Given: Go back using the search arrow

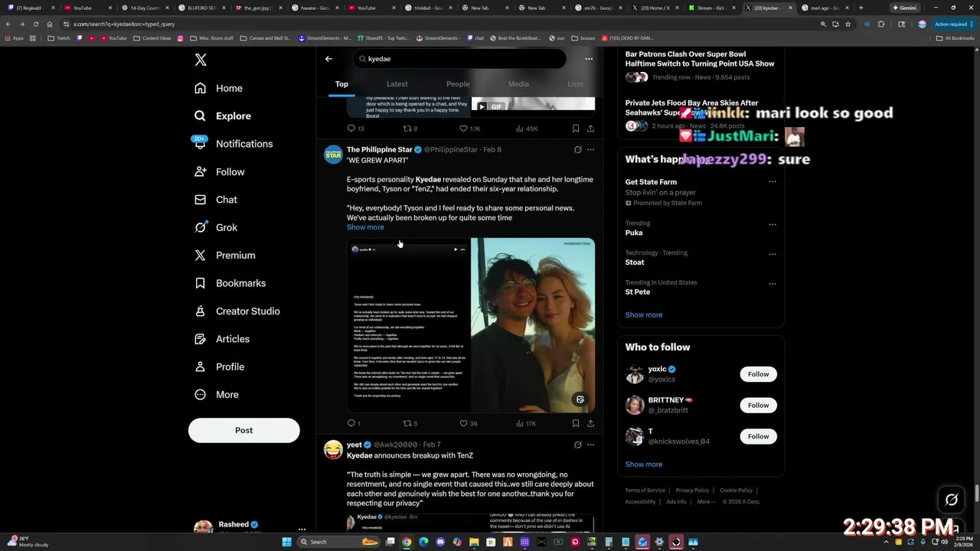Looking at the screenshot, I should (328, 59).
